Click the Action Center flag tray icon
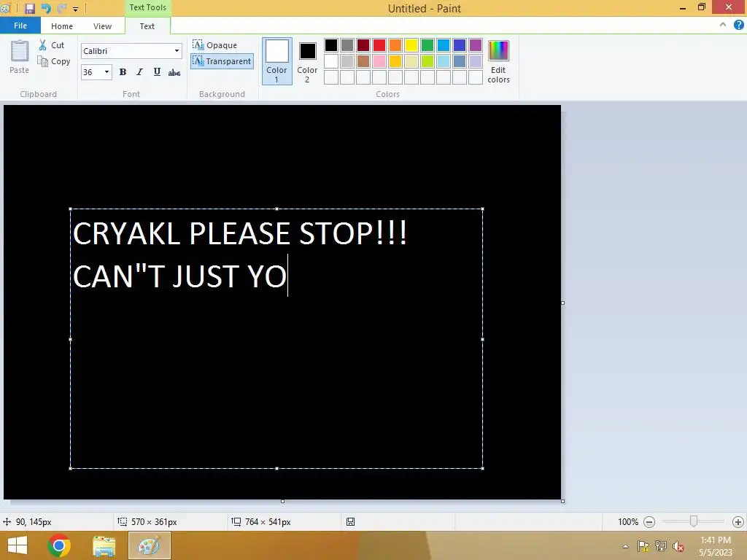747x560 pixels. [x=643, y=546]
